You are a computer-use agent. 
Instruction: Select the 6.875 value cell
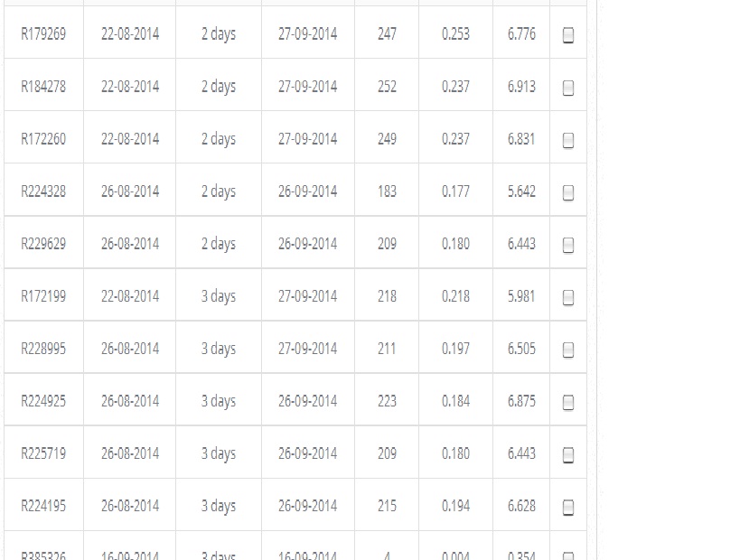(521, 401)
